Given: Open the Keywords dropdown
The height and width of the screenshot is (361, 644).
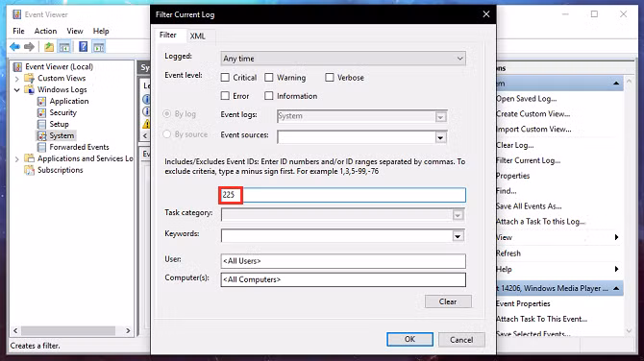Looking at the screenshot, I should click(458, 236).
